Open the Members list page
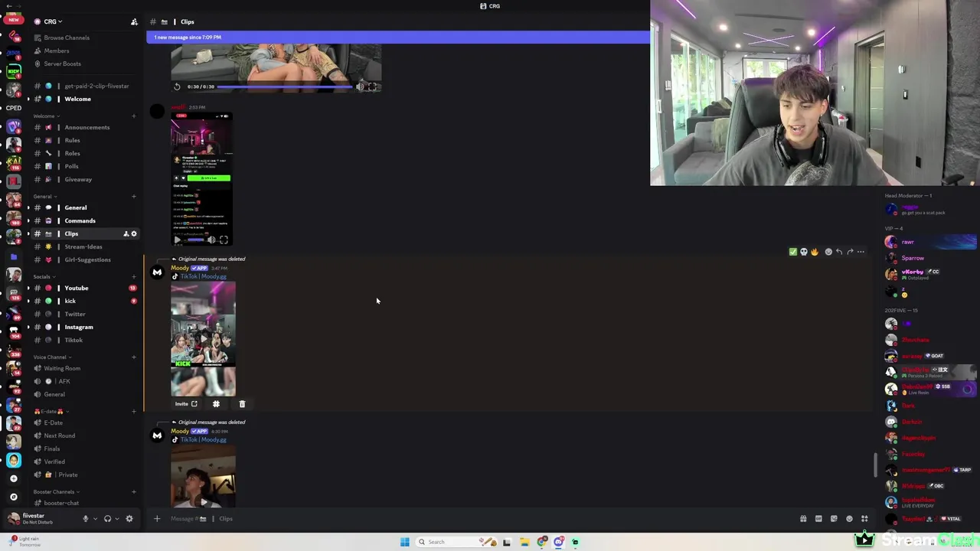Screen dimensions: 980x551 coord(57,51)
